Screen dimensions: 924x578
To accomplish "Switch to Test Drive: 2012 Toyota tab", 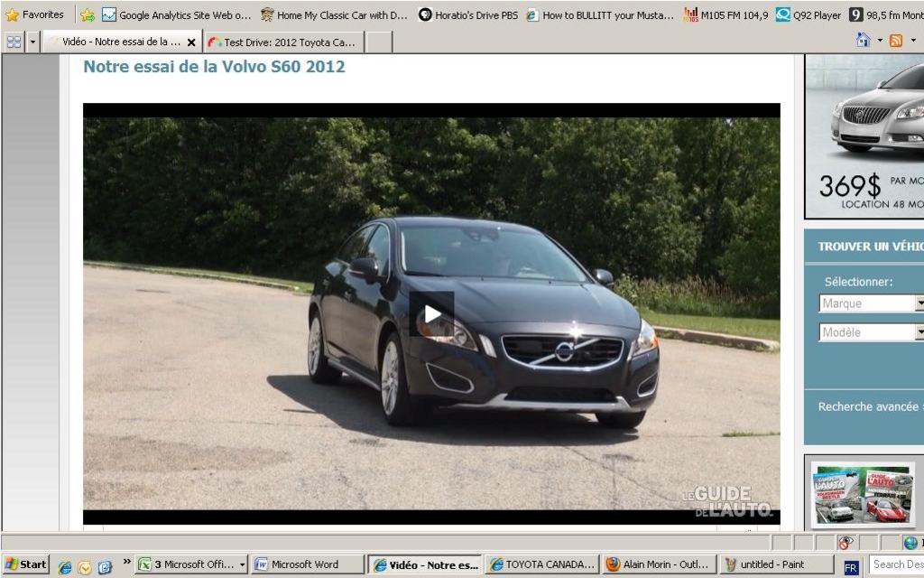I will [x=283, y=42].
